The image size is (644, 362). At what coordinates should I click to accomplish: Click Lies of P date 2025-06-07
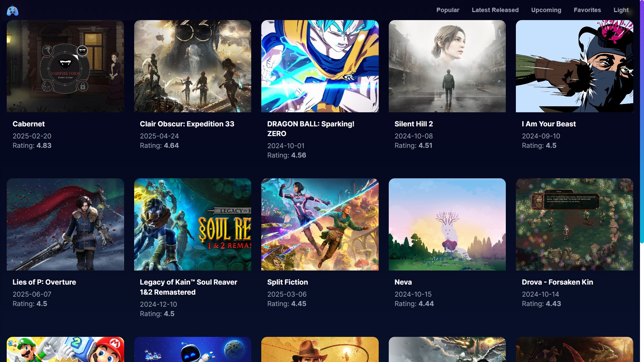pyautogui.click(x=32, y=294)
